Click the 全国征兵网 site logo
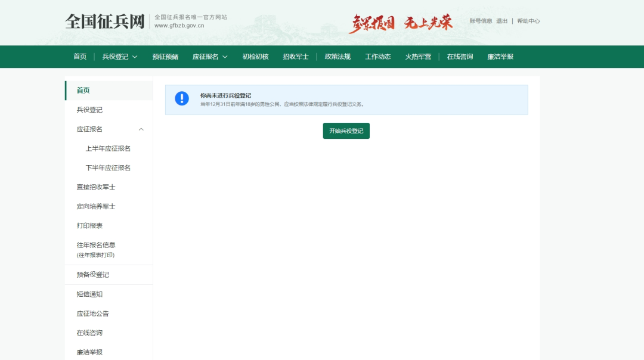 point(105,21)
